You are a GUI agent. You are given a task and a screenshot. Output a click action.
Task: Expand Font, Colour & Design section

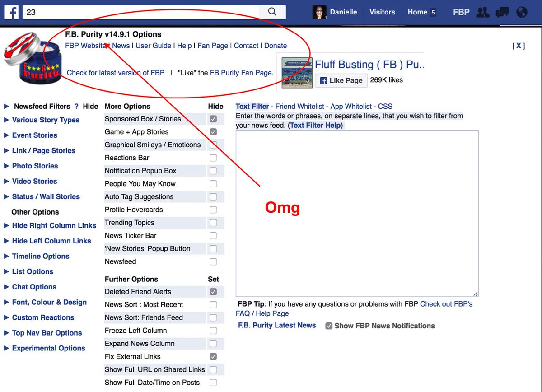[x=49, y=303]
